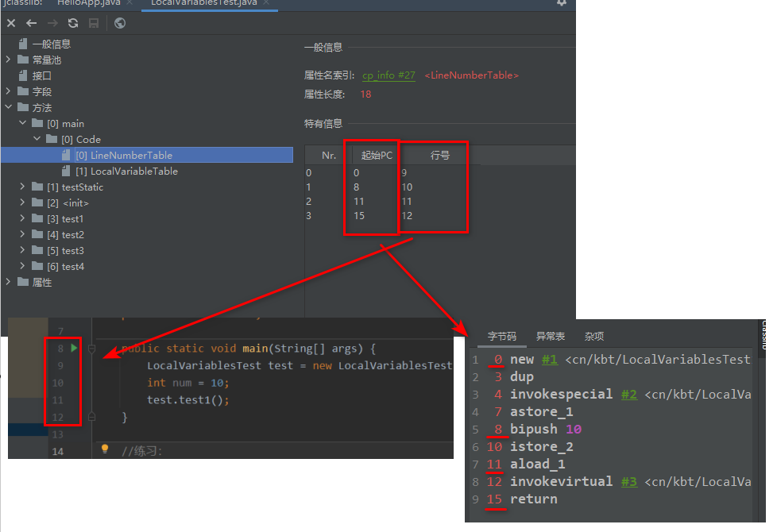Expand the [5] test3 method node
The image size is (777, 532).
tap(22, 249)
